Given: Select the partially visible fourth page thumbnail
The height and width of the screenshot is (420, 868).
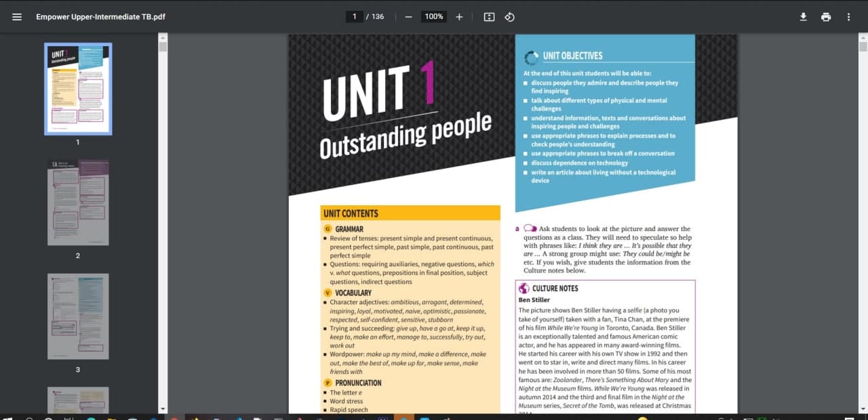Looking at the screenshot, I should coord(78,400).
